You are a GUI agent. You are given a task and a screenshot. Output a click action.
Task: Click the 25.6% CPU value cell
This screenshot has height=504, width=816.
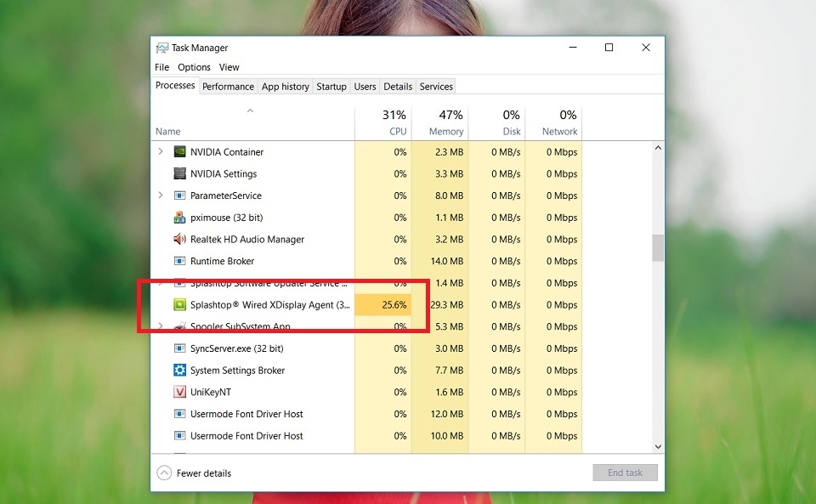click(383, 305)
